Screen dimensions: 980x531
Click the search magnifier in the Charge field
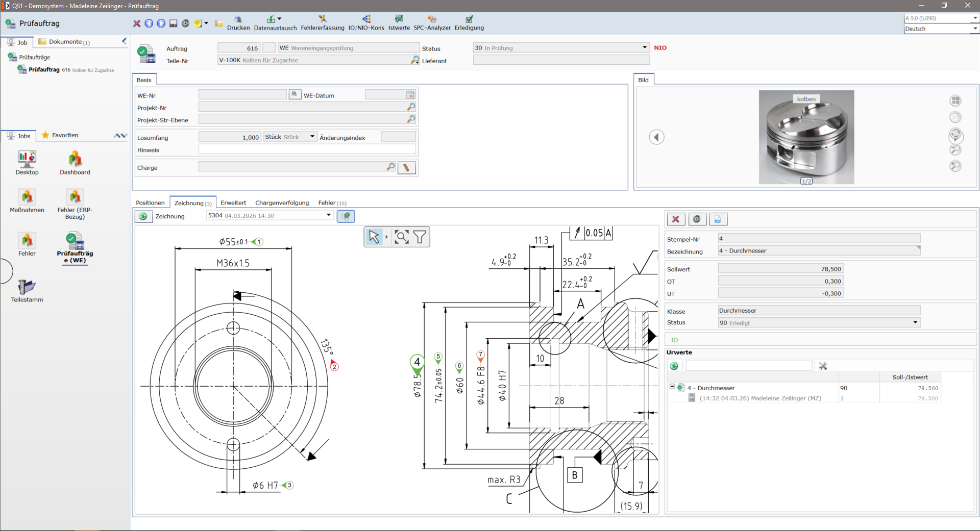390,167
